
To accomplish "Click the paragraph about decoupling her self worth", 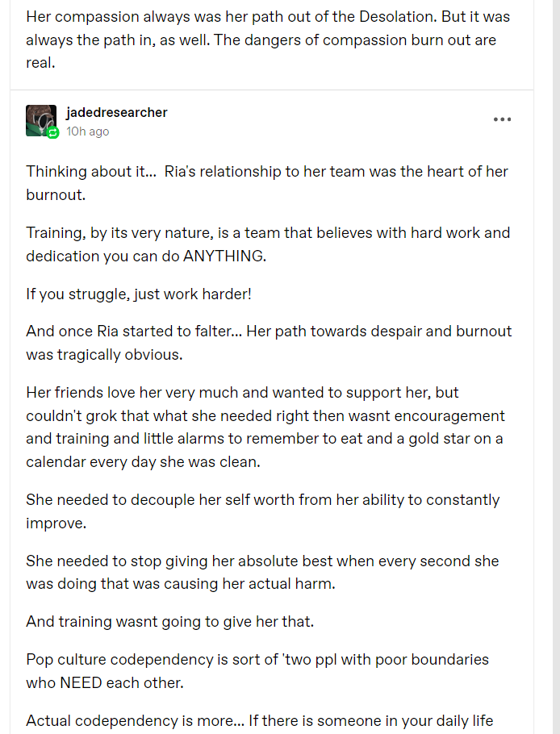I will coord(262,511).
